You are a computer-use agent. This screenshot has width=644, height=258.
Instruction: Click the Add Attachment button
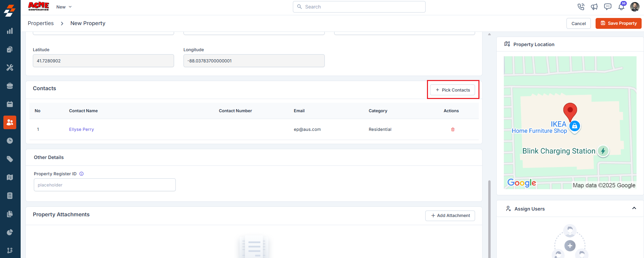[450, 216]
